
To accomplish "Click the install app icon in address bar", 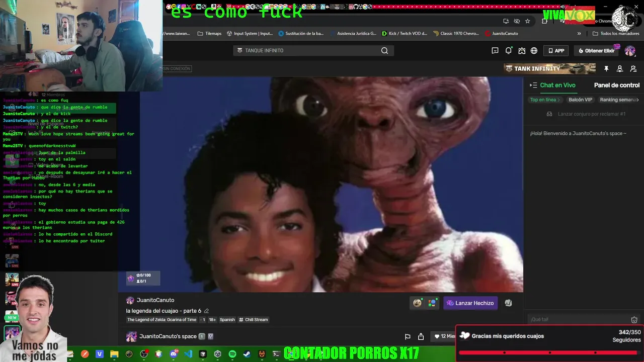I will tap(506, 21).
